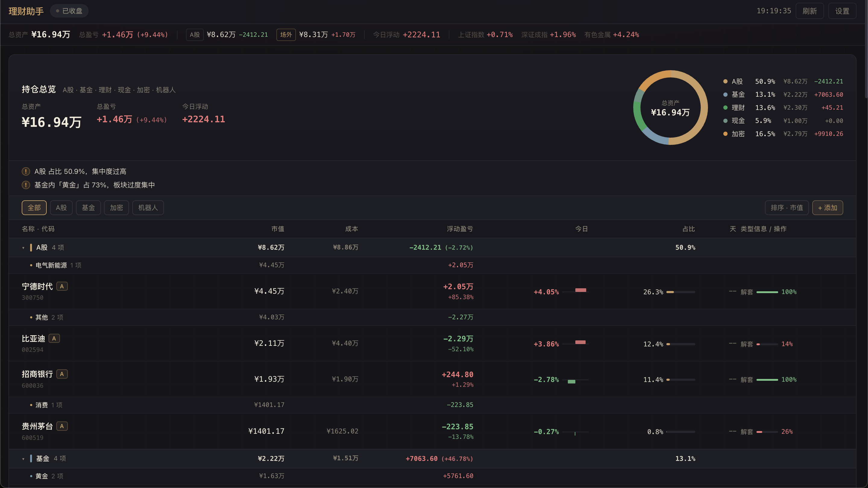868x488 pixels.
Task: Click the A badge next to 宁德时代
Action: tap(62, 286)
